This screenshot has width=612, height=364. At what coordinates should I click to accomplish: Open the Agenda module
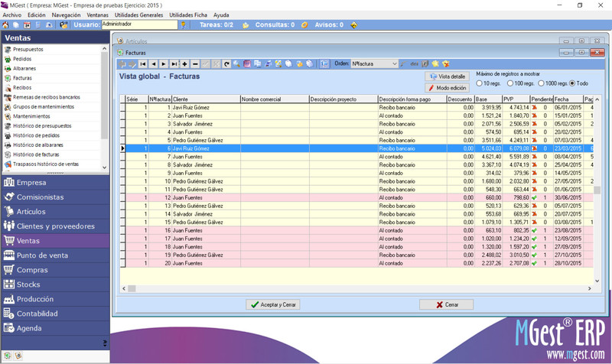pyautogui.click(x=55, y=328)
